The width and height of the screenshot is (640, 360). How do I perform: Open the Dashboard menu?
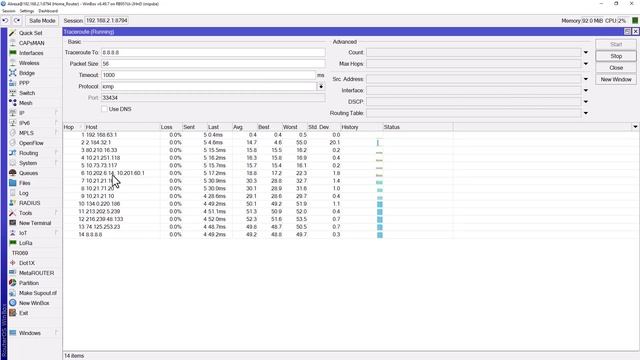(x=48, y=11)
